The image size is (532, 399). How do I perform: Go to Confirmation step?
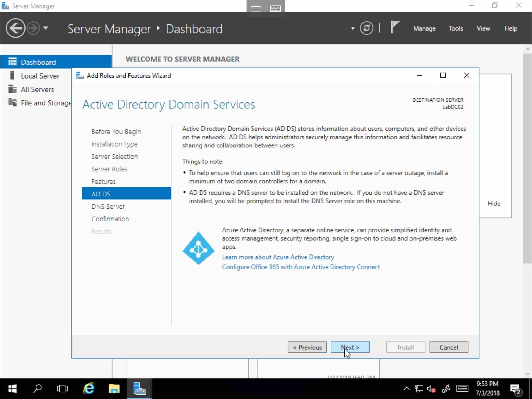point(110,219)
